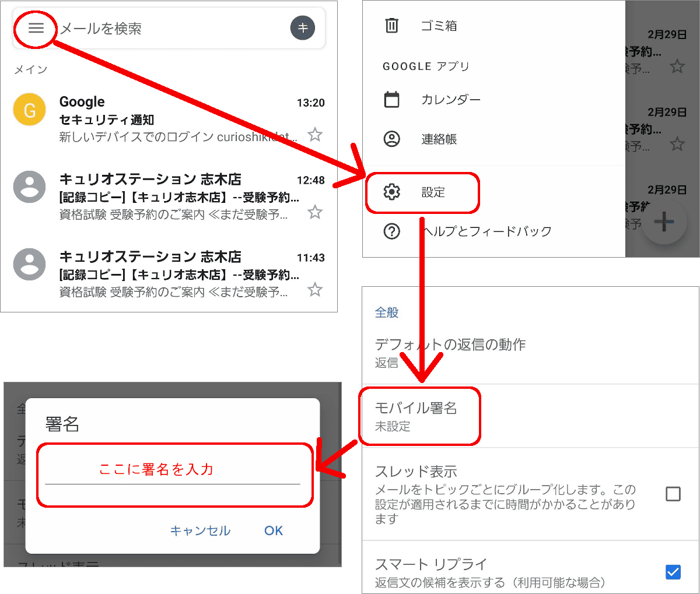Click the メールを検索 search field
The width and height of the screenshot is (700, 594).
169,28
